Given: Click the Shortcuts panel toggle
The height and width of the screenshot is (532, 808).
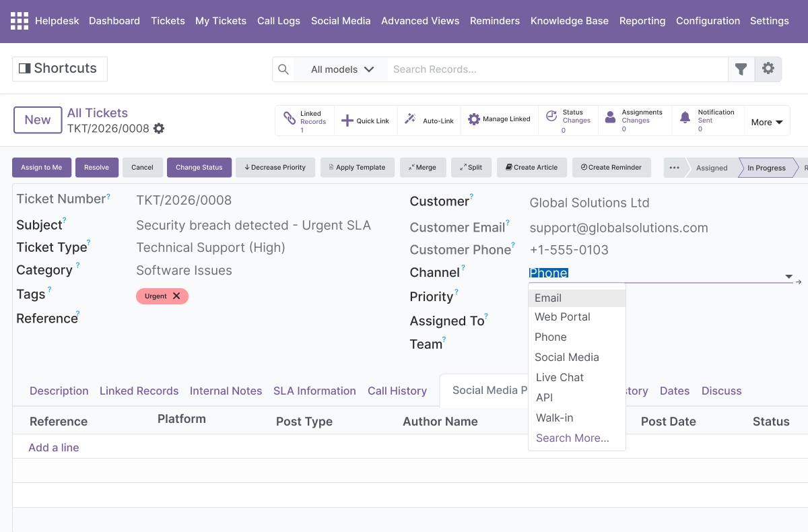Looking at the screenshot, I should pos(59,69).
